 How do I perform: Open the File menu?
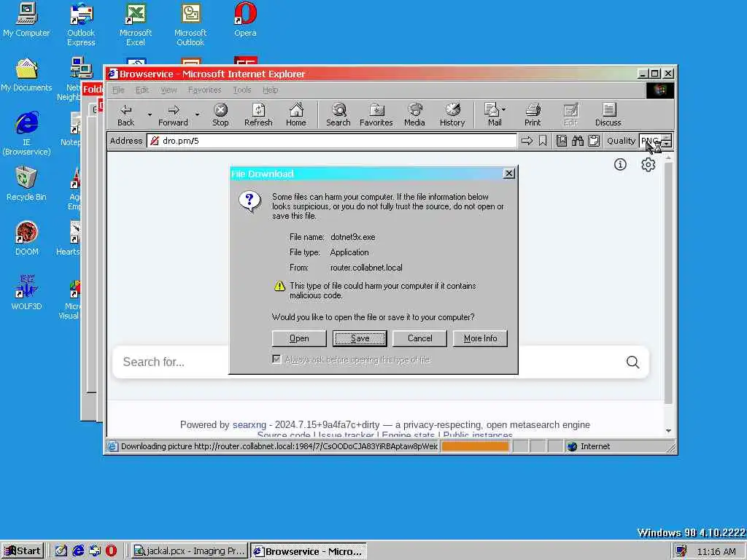[118, 90]
